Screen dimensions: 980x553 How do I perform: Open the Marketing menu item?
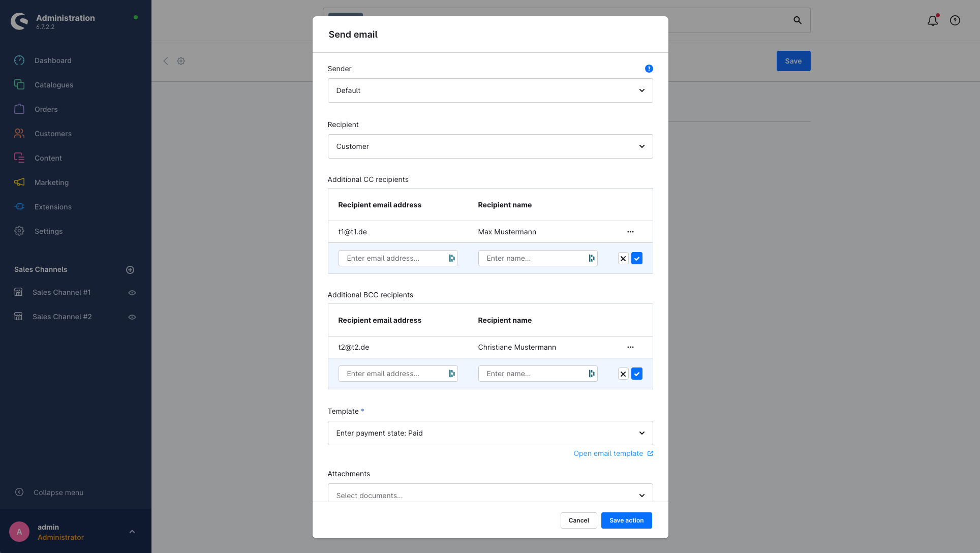click(x=51, y=182)
